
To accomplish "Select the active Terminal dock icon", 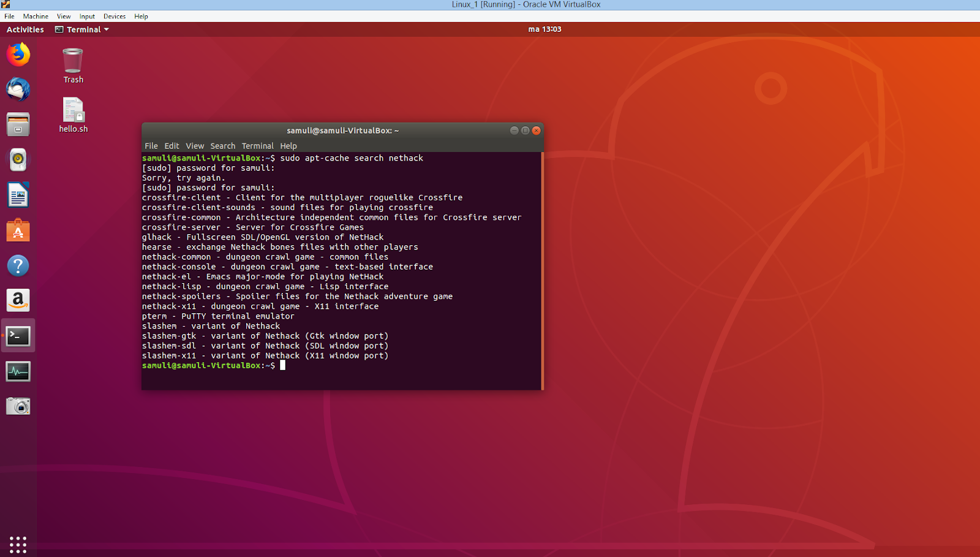I will (18, 336).
